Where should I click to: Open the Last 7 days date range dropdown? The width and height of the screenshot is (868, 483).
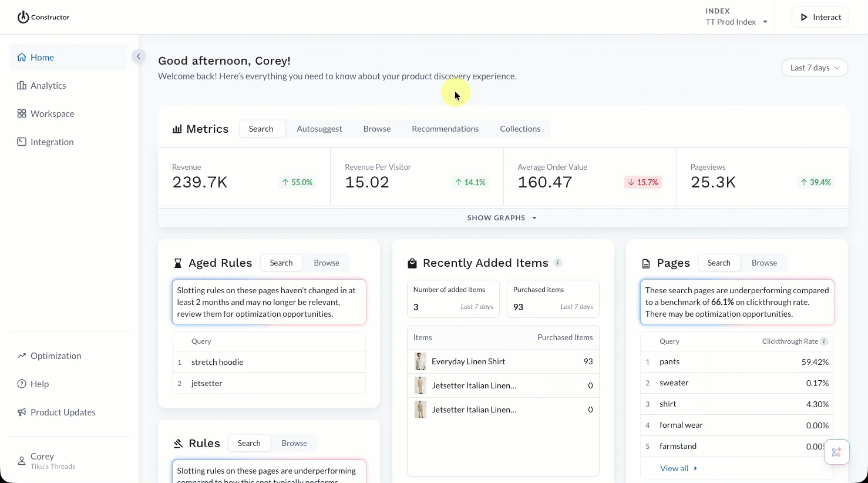pyautogui.click(x=815, y=68)
